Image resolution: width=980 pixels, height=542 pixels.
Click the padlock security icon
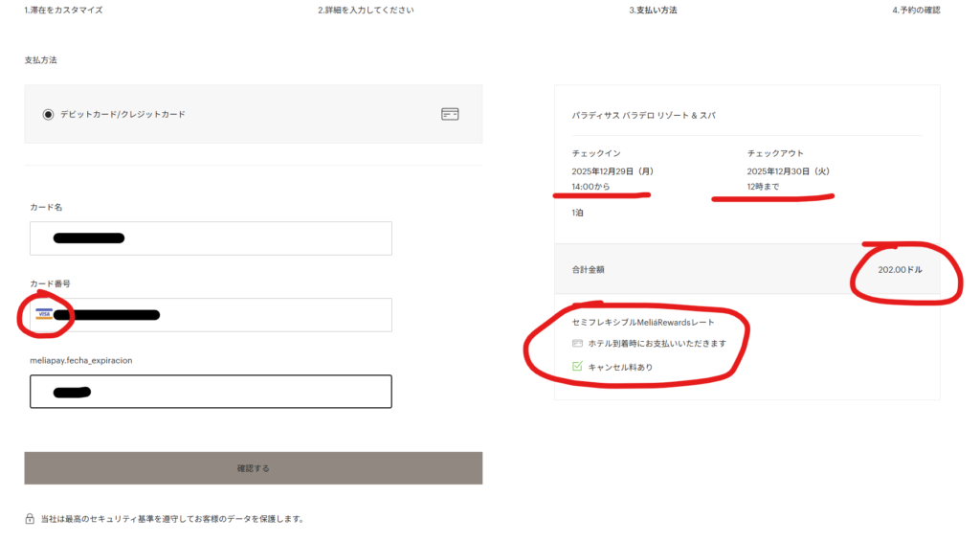tap(30, 519)
